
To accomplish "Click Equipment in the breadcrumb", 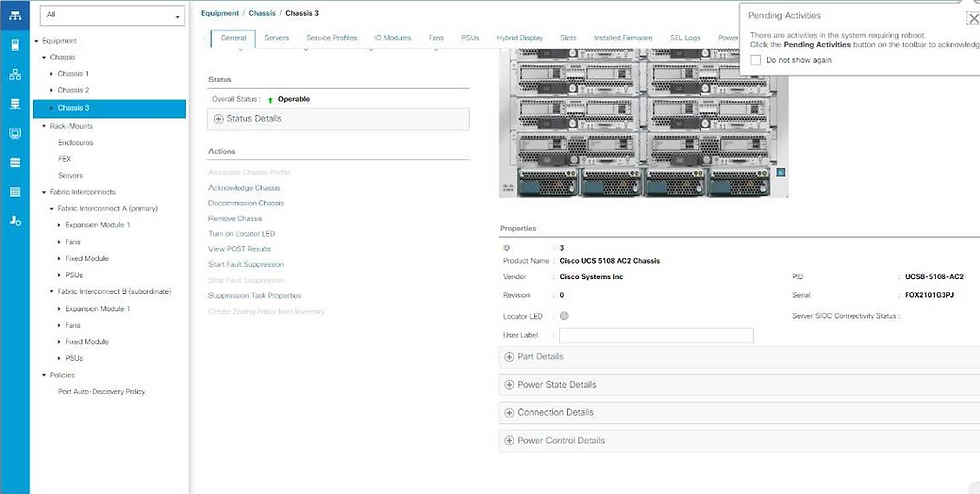I will pos(220,13).
